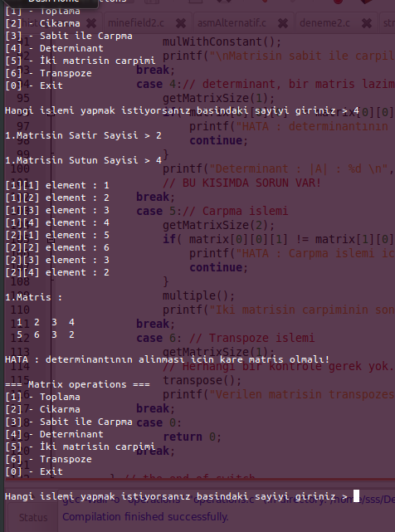
Task: Close the minefield2.c editor tab
Action: (x=181, y=23)
